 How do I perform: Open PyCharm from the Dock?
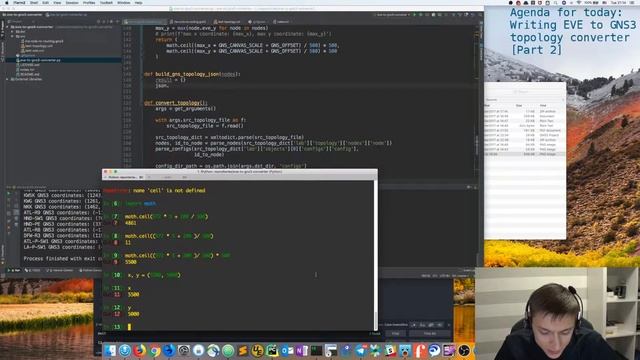pyautogui.click(x=272, y=350)
